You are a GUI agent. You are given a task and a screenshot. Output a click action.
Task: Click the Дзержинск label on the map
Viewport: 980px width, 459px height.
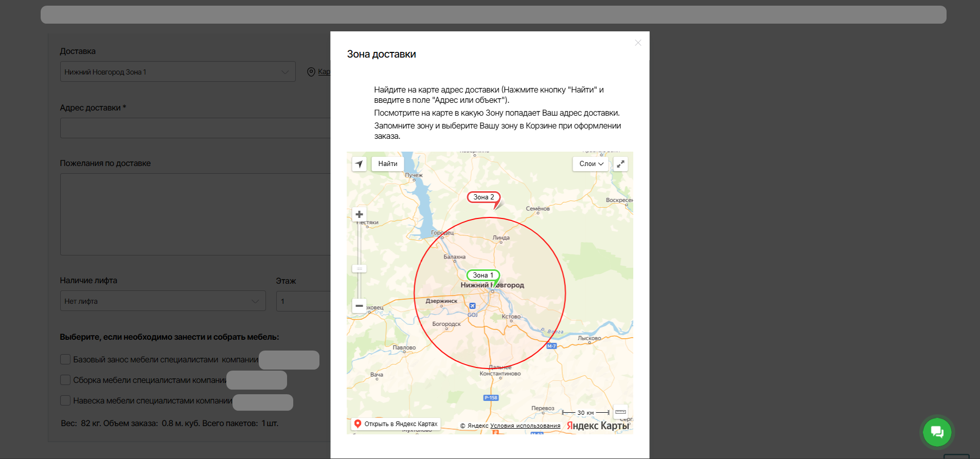point(441,301)
